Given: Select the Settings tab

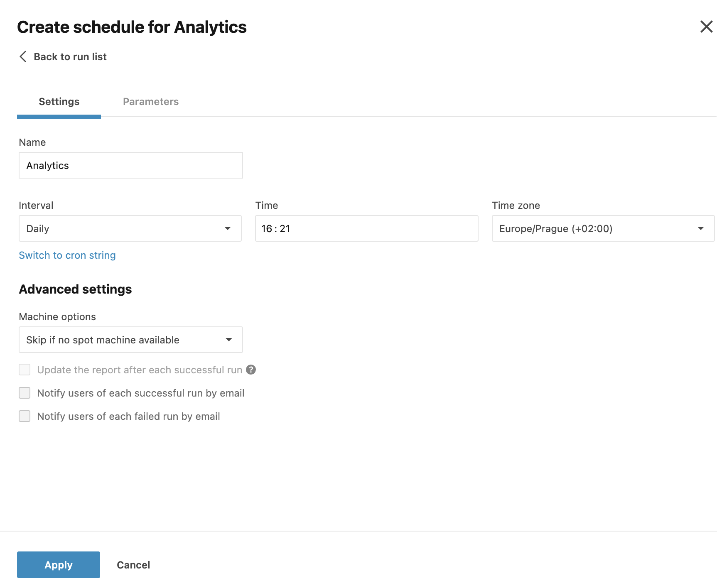Looking at the screenshot, I should [x=59, y=101].
